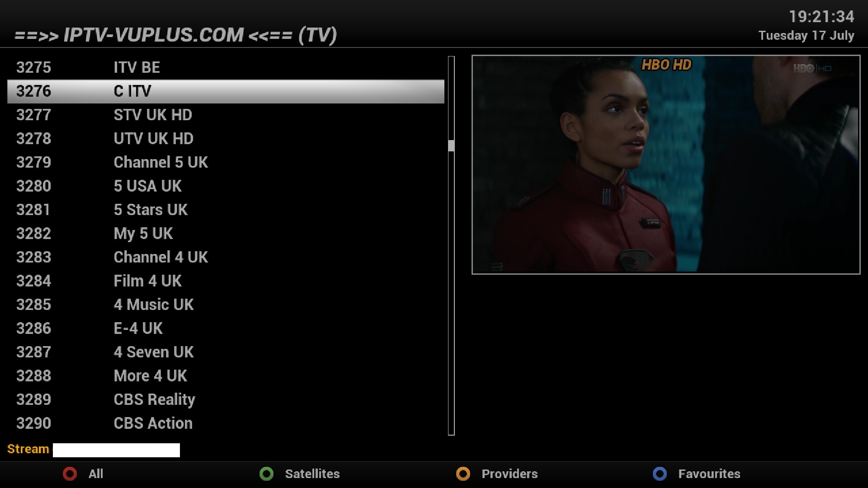
Task: Select the highlighted C ITV channel
Action: pyautogui.click(x=226, y=91)
